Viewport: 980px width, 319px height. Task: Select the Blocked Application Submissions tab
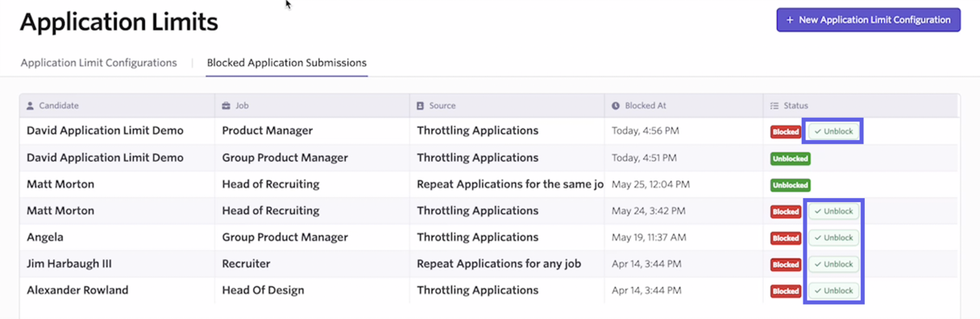287,63
